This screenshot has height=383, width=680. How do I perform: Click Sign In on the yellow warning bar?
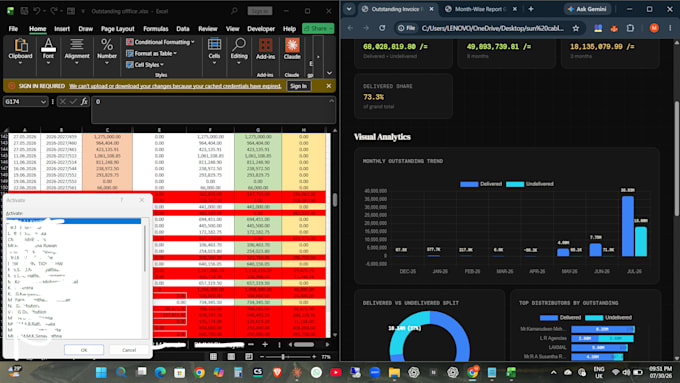pos(298,86)
